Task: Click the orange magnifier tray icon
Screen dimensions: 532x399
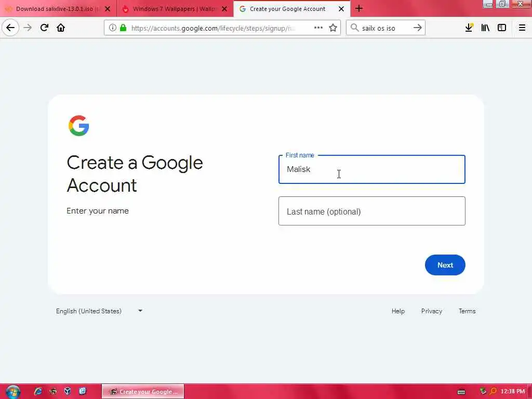Action: tap(493, 392)
